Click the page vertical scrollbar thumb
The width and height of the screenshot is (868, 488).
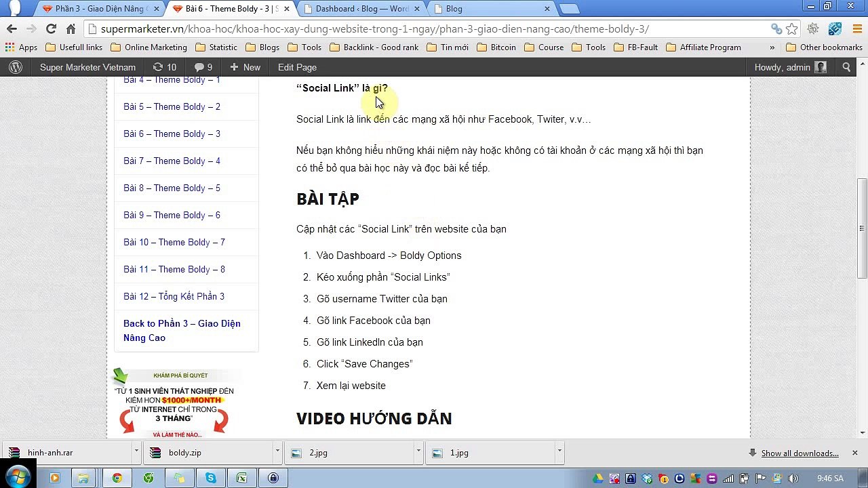pyautogui.click(x=862, y=227)
